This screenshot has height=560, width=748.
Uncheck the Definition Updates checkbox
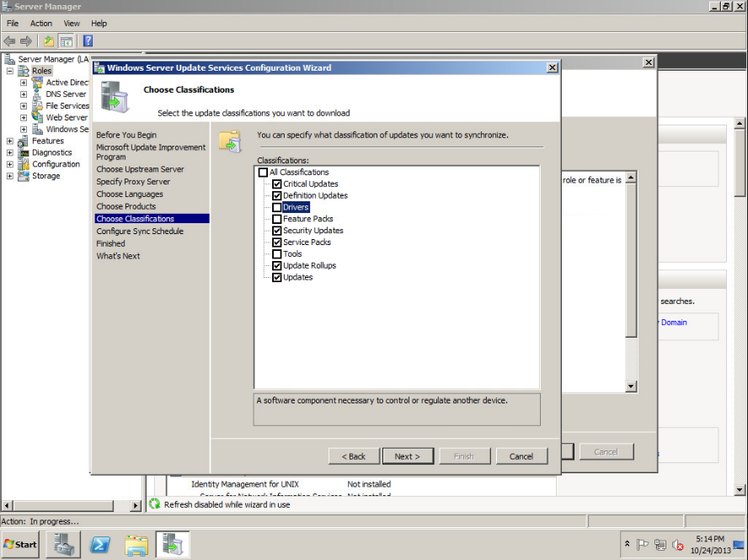click(x=276, y=195)
